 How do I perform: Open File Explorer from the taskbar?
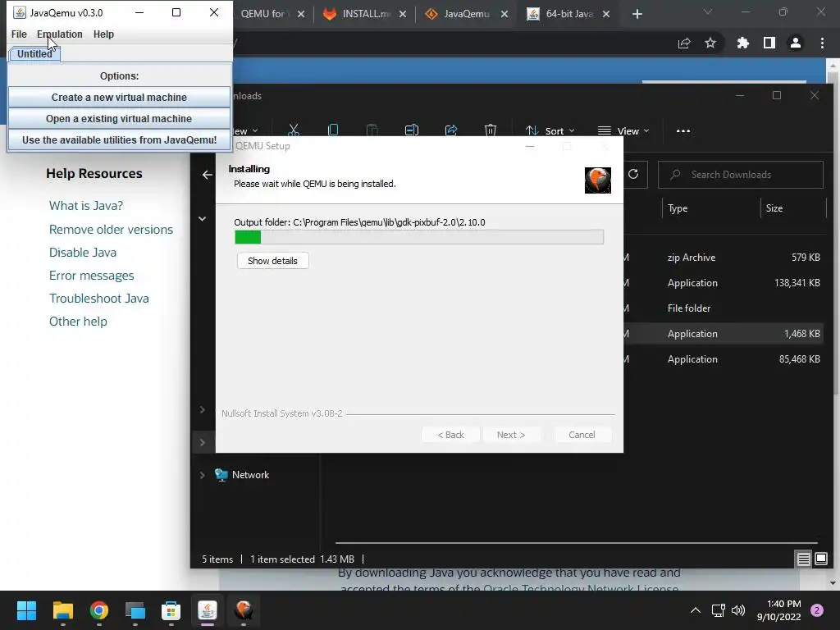pos(62,610)
